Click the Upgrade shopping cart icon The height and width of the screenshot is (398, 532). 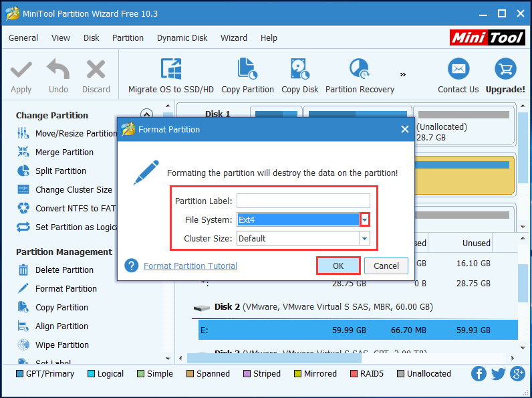(x=505, y=69)
